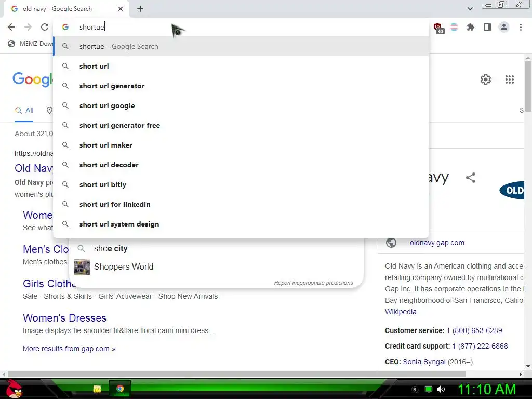
Task: Select 'short url decoder' suggestion
Action: [241, 165]
